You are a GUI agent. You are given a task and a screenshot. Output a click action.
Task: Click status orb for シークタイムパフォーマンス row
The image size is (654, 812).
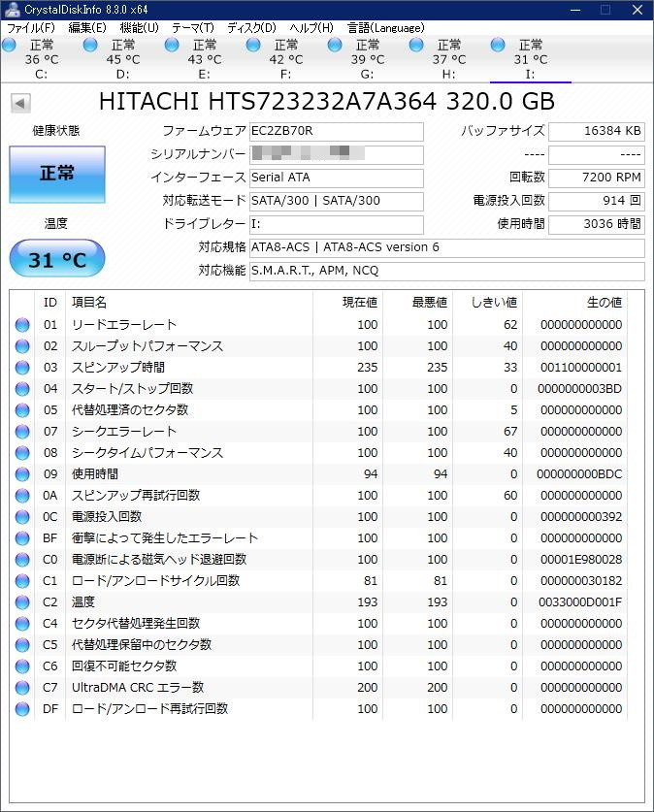(x=22, y=453)
